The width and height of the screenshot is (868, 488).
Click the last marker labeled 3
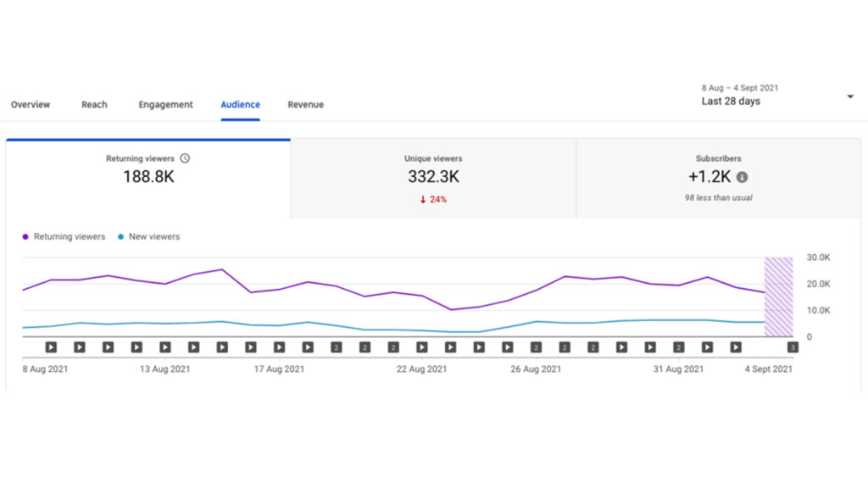(793, 347)
